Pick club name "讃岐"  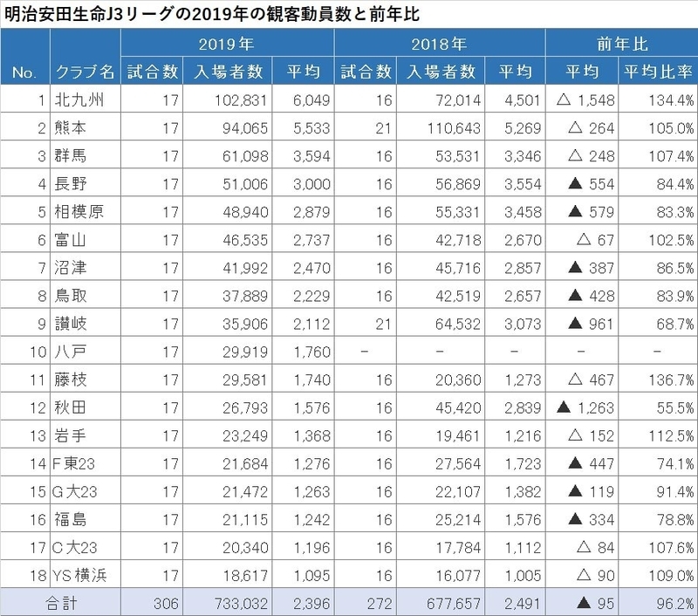[x=71, y=324]
